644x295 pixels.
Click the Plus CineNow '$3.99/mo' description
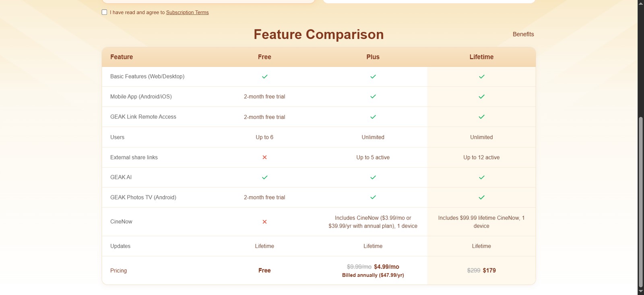[x=373, y=222]
